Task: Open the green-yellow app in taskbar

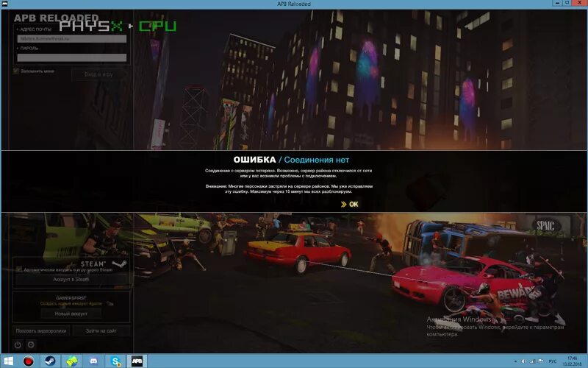Action: click(x=71, y=361)
